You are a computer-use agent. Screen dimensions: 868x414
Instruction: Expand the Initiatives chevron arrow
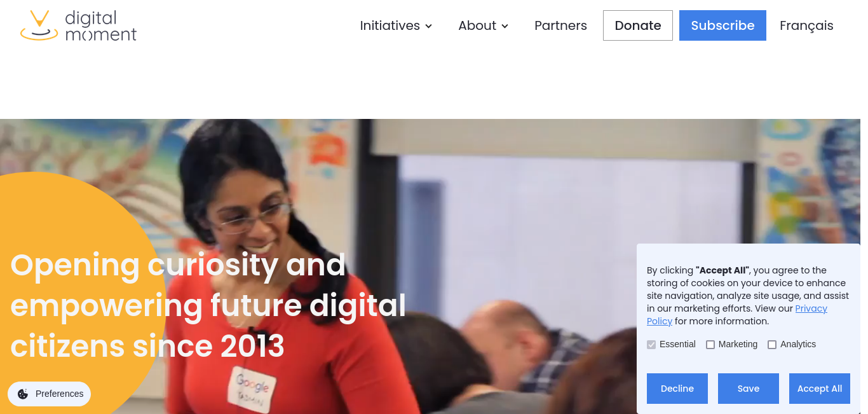pyautogui.click(x=429, y=26)
